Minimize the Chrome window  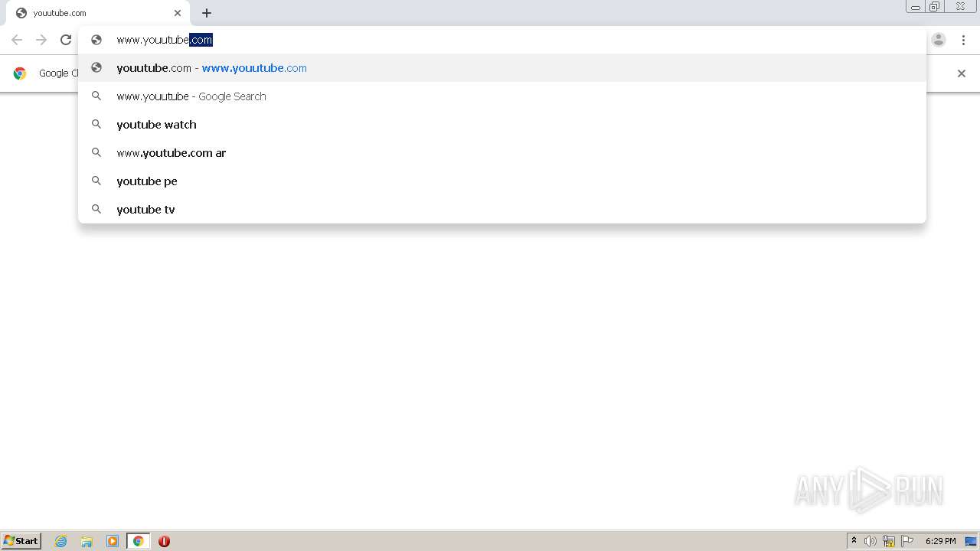pos(916,6)
